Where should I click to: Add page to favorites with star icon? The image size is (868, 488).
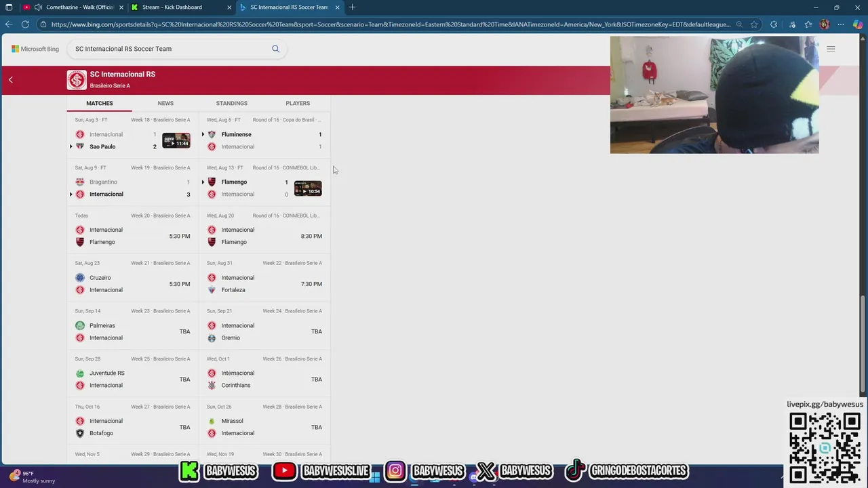pyautogui.click(x=754, y=24)
